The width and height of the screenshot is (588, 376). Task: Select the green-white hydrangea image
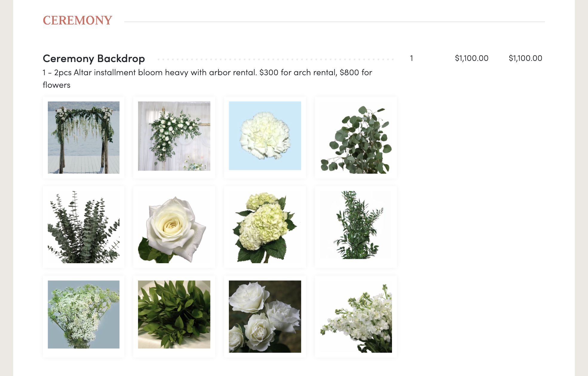coord(265,227)
